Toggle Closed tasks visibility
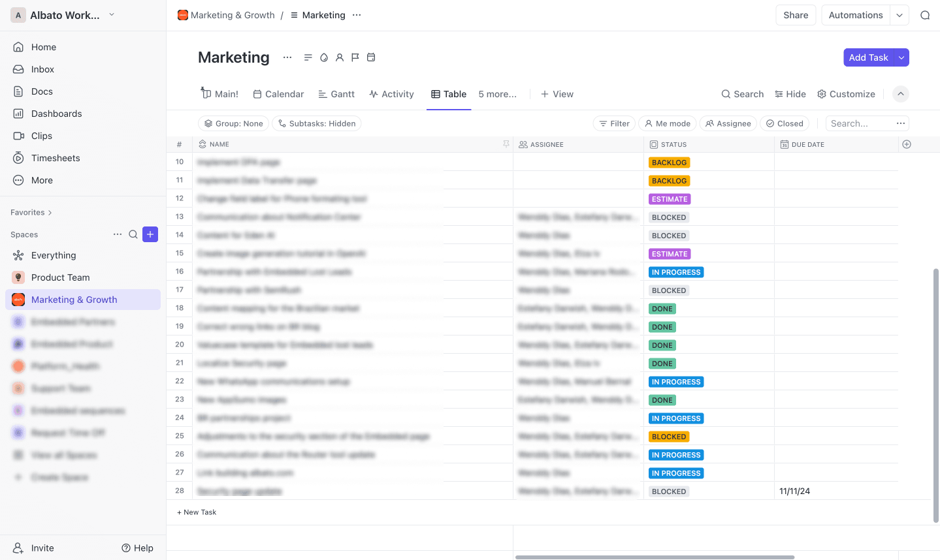The image size is (940, 560). (785, 123)
